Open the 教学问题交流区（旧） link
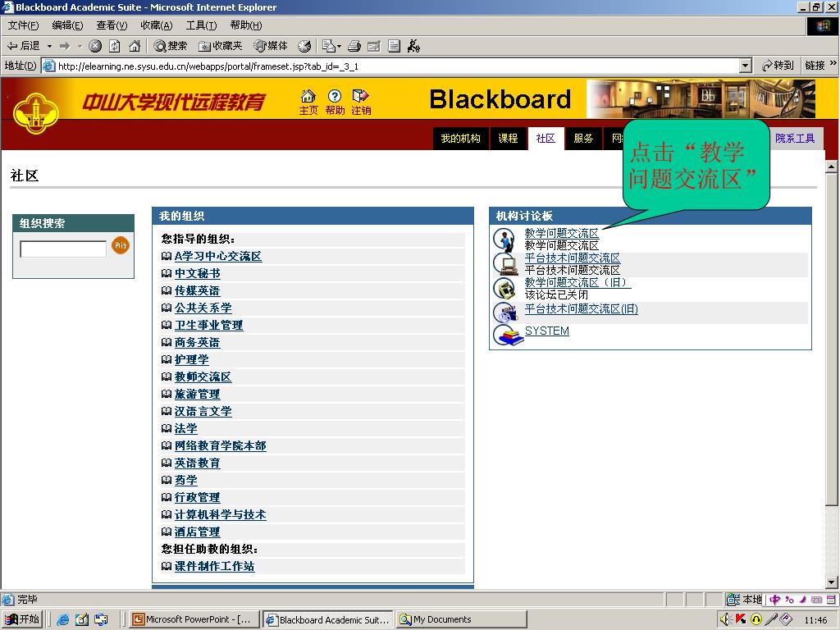The width and height of the screenshot is (840, 630). [x=577, y=282]
